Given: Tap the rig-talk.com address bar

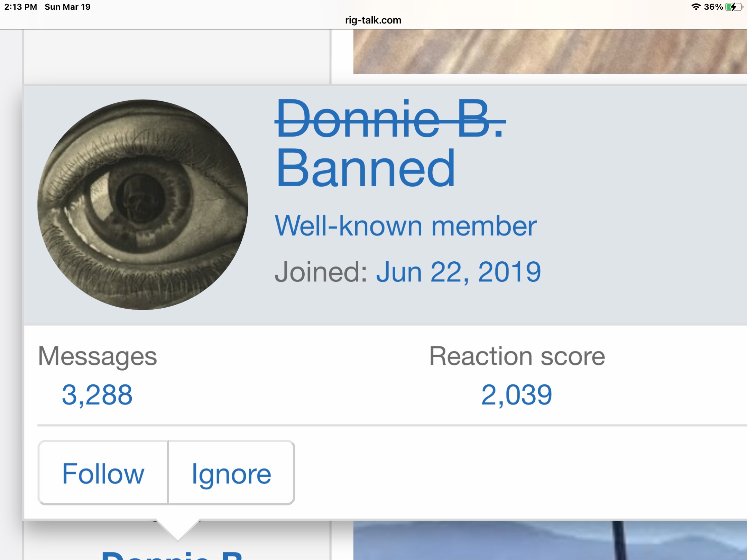Looking at the screenshot, I should [373, 20].
